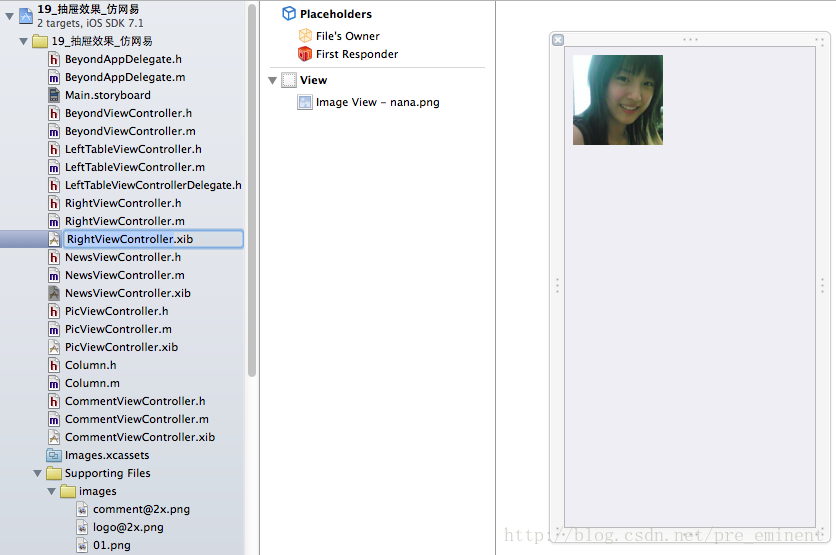Screen dimensions: 836x555
Task: Collapse the images folder triangle
Action: (x=52, y=491)
